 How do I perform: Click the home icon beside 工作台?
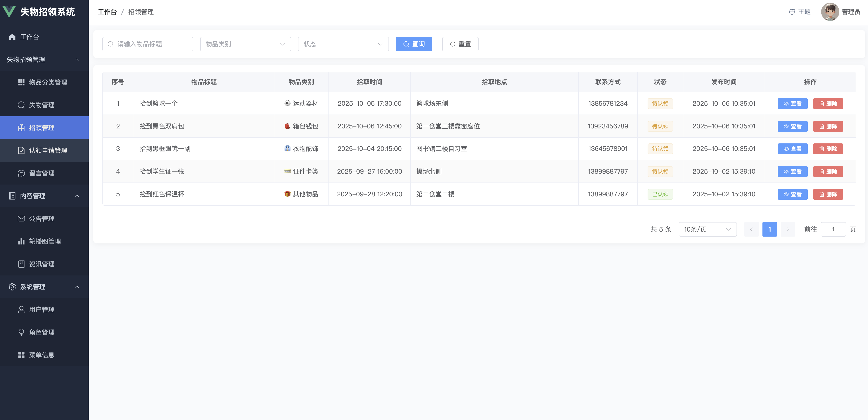12,37
